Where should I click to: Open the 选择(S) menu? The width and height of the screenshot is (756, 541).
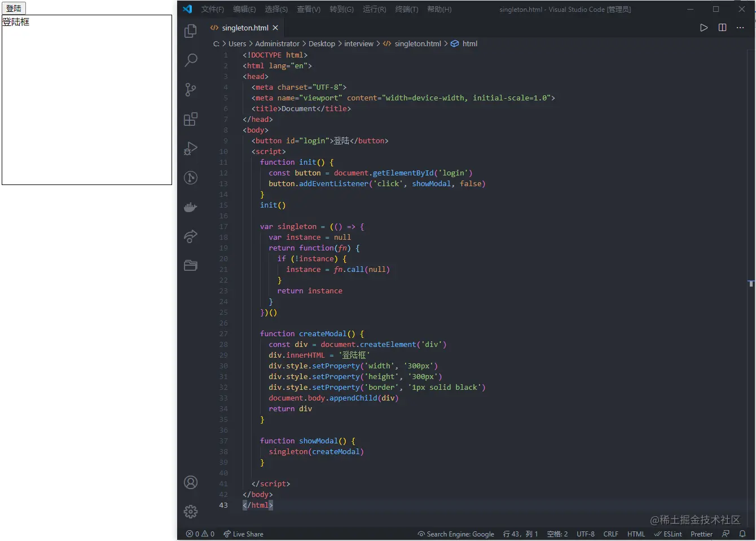coord(276,9)
